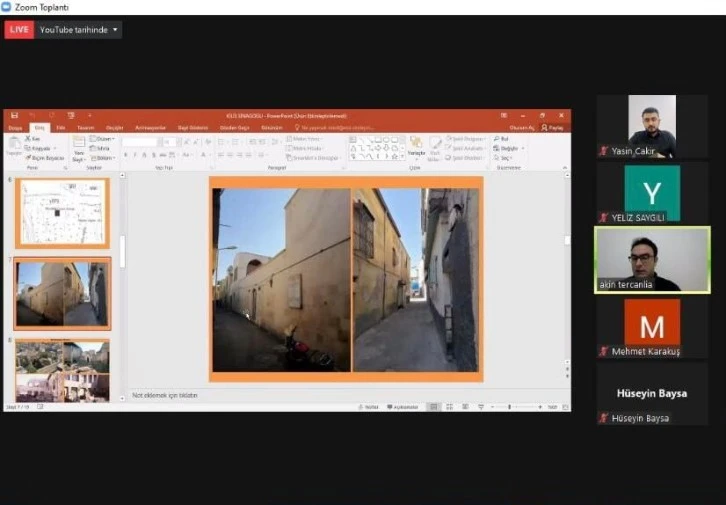The height and width of the screenshot is (505, 726).
Task: Click the zoom slider in status bar
Action: [510, 407]
